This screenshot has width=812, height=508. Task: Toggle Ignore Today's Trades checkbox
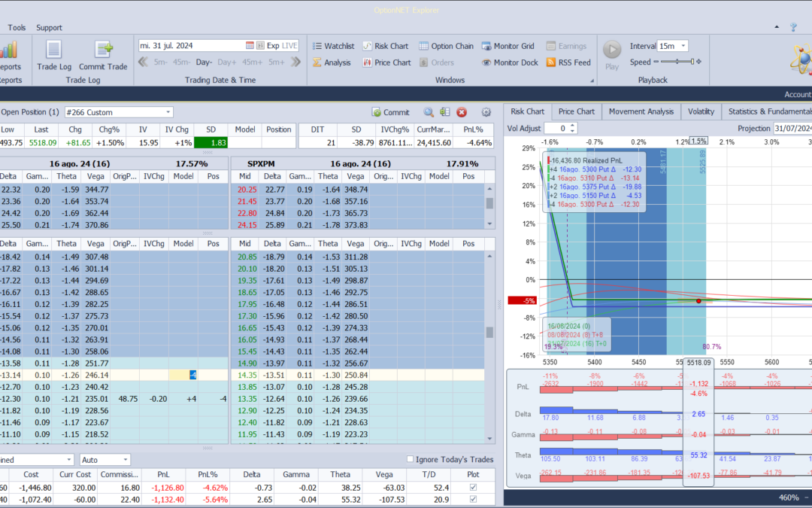(411, 459)
